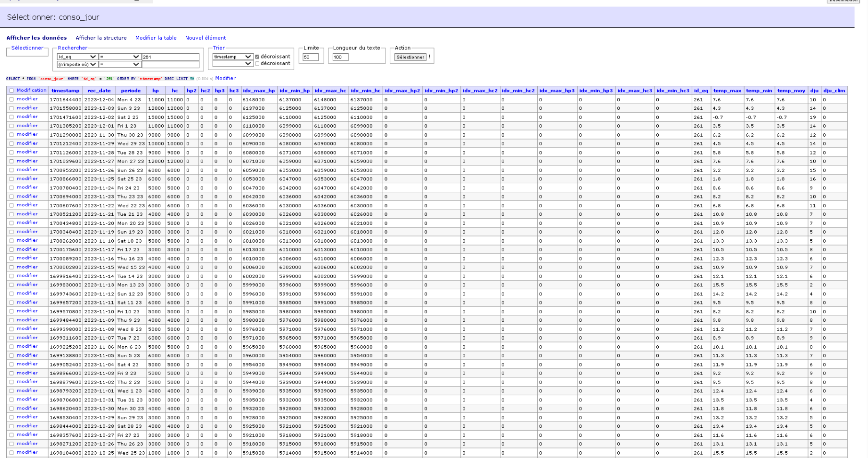Open the Sélectionner fieldset legend link
This screenshot has width=868, height=458.
(x=27, y=48)
